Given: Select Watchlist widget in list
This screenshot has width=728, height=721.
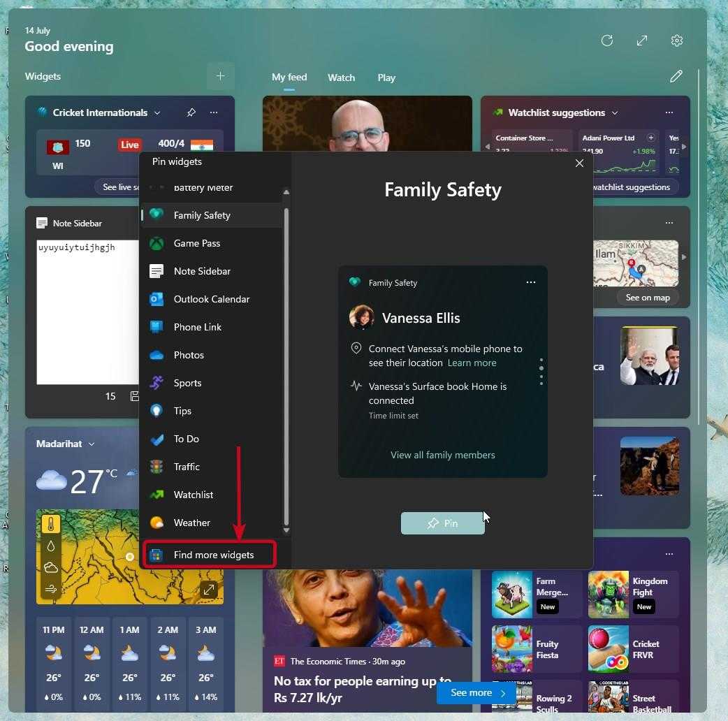Looking at the screenshot, I should pos(212,495).
